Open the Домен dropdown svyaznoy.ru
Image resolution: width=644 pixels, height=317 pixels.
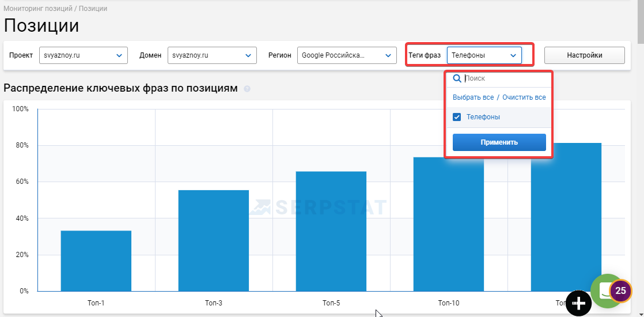[212, 55]
